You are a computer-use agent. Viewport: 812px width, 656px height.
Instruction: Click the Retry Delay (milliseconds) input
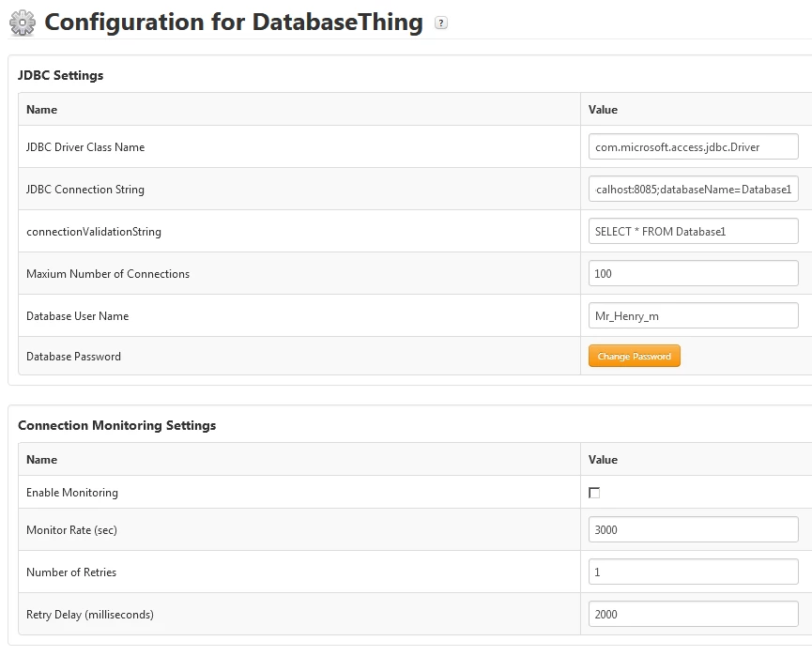pos(693,614)
